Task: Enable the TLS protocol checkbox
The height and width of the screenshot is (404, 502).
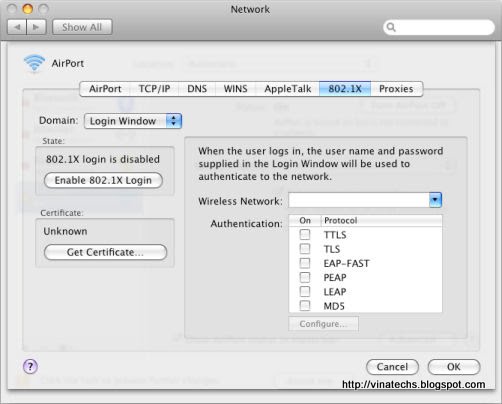Action: coord(305,249)
